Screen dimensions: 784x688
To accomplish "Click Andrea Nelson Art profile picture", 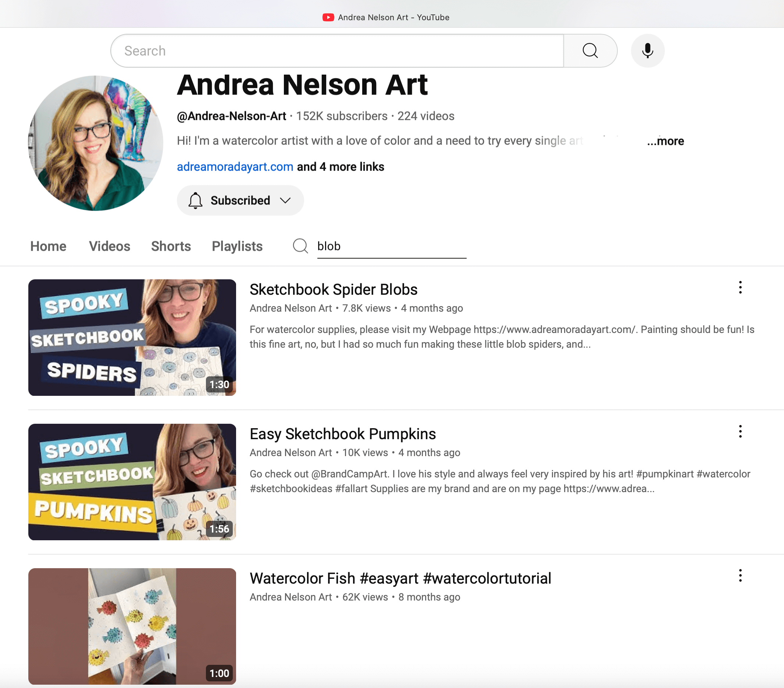I will [96, 143].
